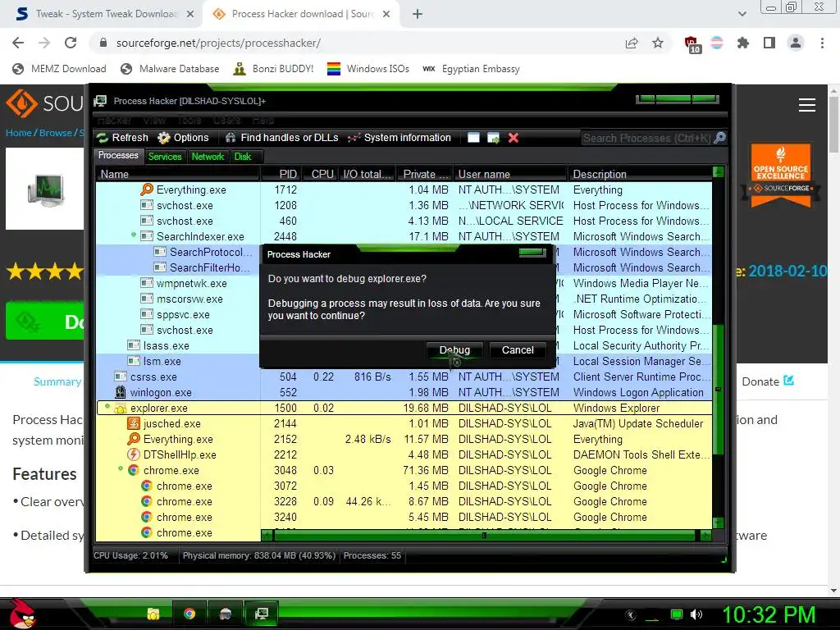The image size is (840, 630).
Task: Click the Donate link on SourceForge
Action: click(768, 381)
